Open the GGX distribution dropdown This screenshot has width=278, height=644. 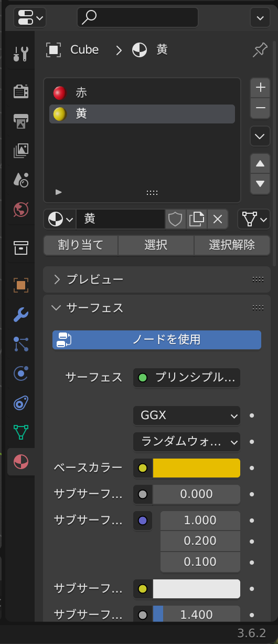[187, 416]
